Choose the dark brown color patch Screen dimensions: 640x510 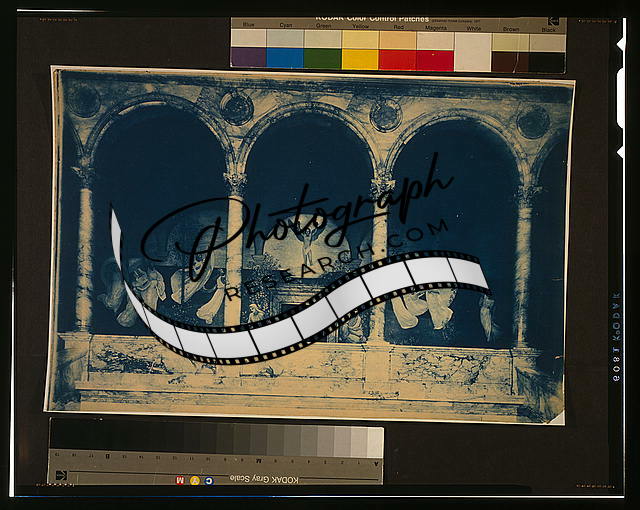pyautogui.click(x=509, y=61)
